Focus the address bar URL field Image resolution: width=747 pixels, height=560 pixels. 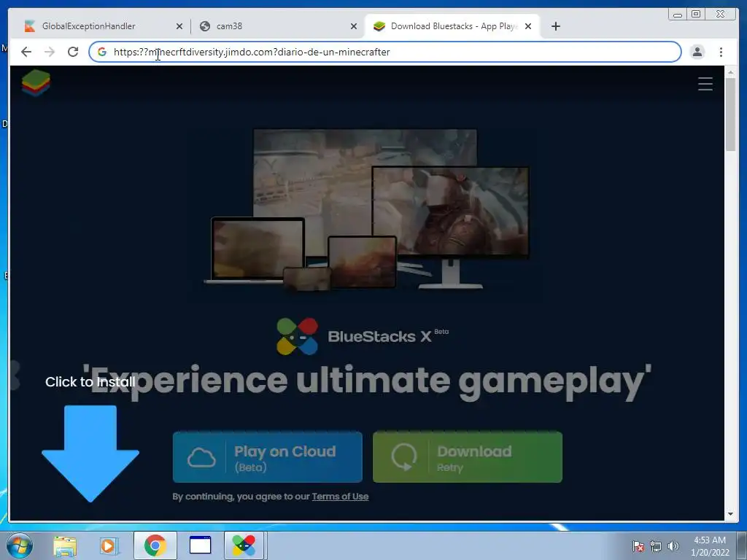coord(385,52)
